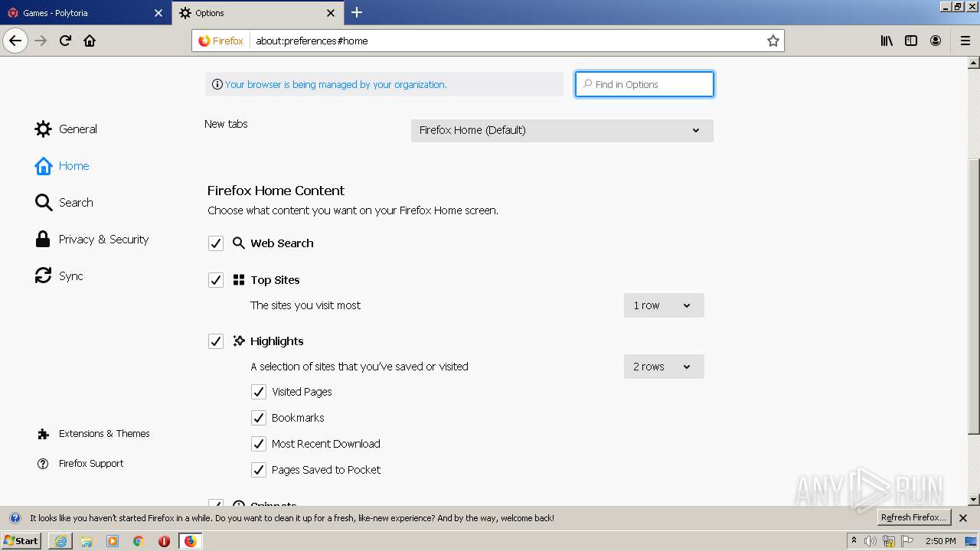
Task: Click 'Your browser is being managed' link
Action: (335, 84)
